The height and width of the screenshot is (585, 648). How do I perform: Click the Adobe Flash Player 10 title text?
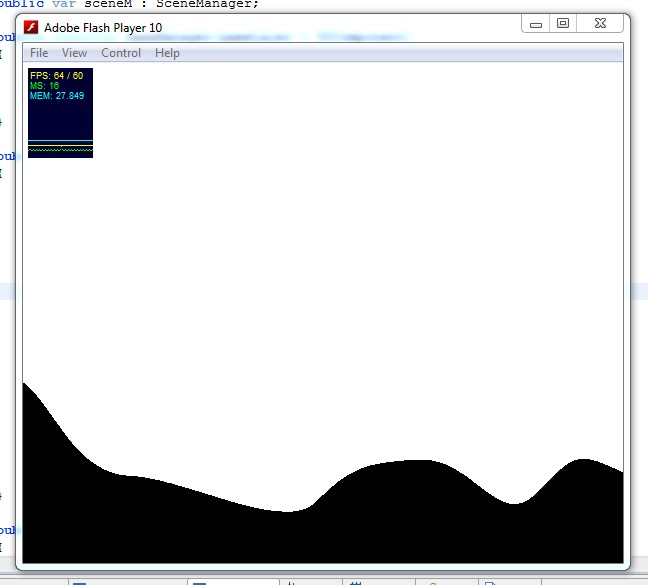point(103,28)
